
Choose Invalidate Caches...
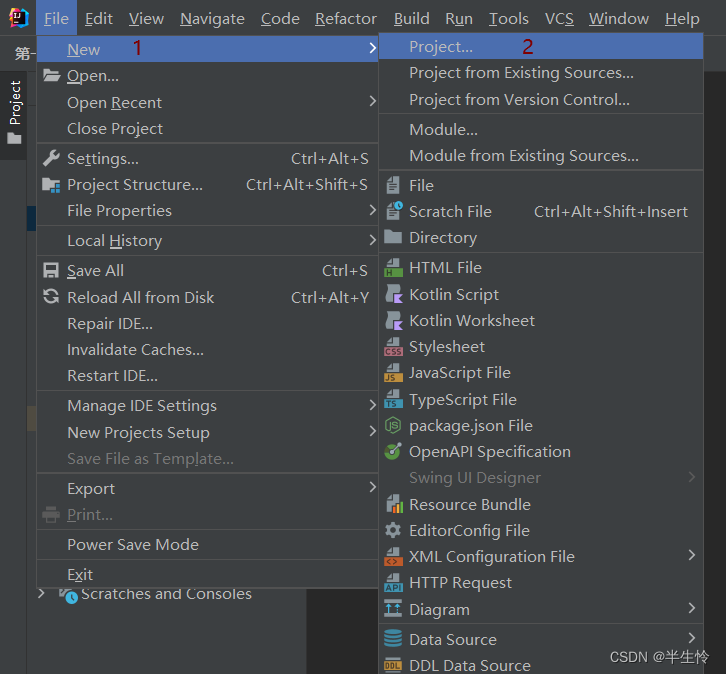207,349
